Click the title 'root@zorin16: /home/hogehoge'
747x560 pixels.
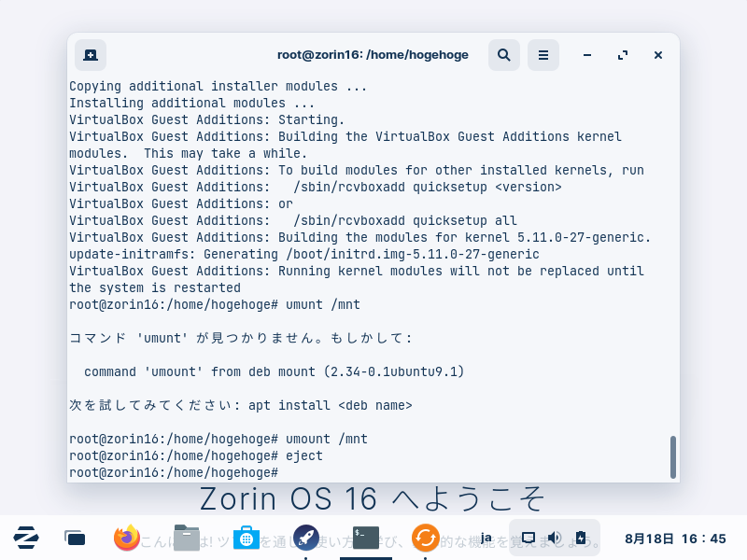click(x=373, y=55)
